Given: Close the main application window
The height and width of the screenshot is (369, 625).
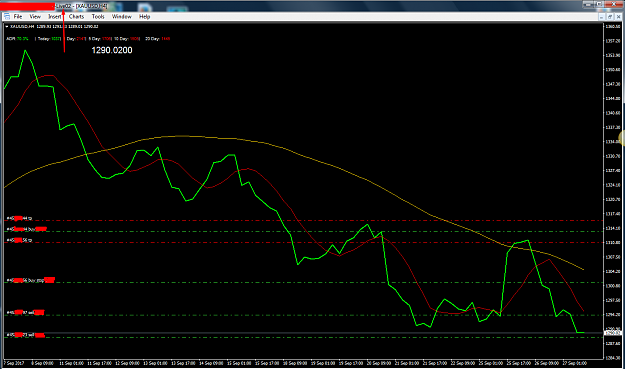Looking at the screenshot, I should click(x=614, y=4).
